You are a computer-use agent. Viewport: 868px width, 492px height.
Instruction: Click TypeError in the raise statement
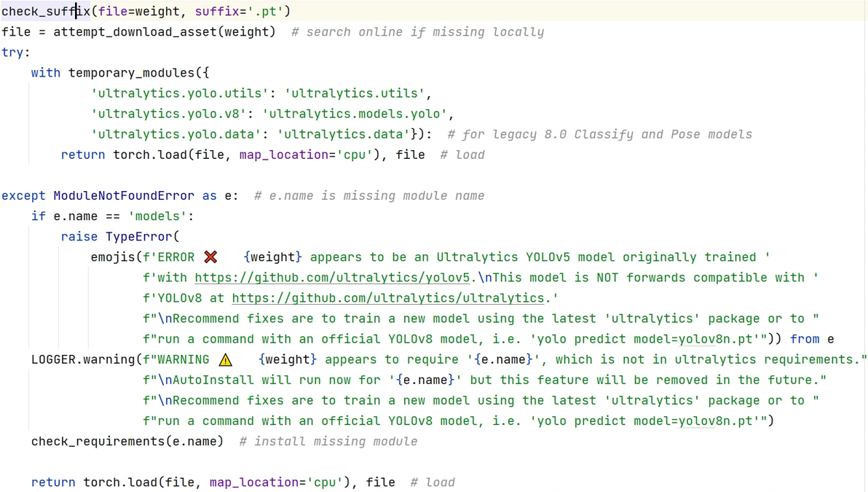click(x=138, y=237)
